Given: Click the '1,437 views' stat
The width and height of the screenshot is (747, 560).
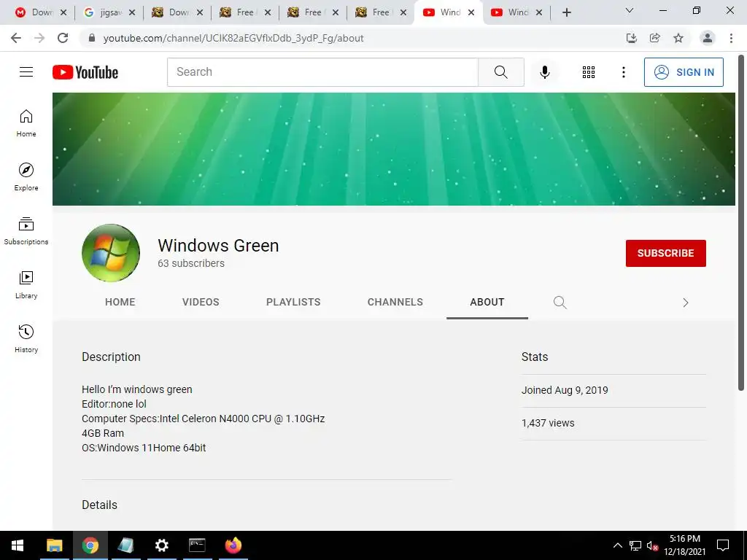Looking at the screenshot, I should coord(548,423).
